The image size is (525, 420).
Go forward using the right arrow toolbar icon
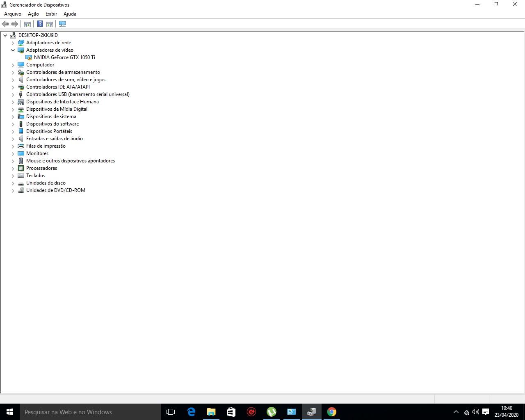[x=15, y=24]
